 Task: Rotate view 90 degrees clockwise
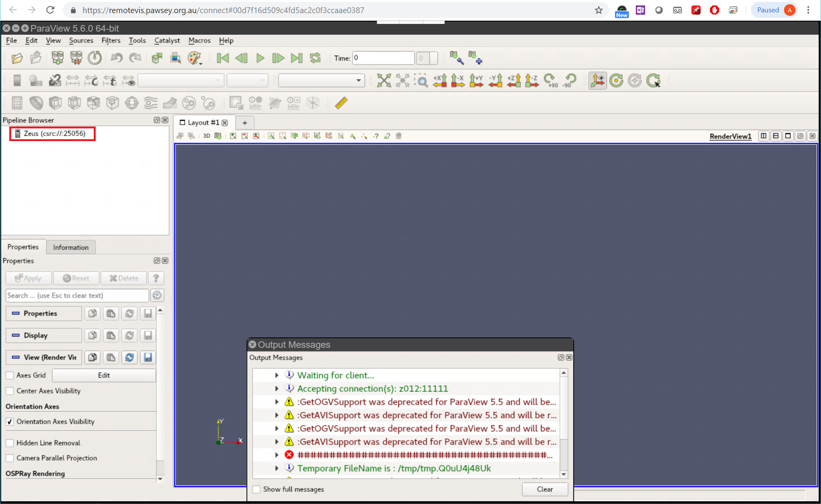(551, 80)
